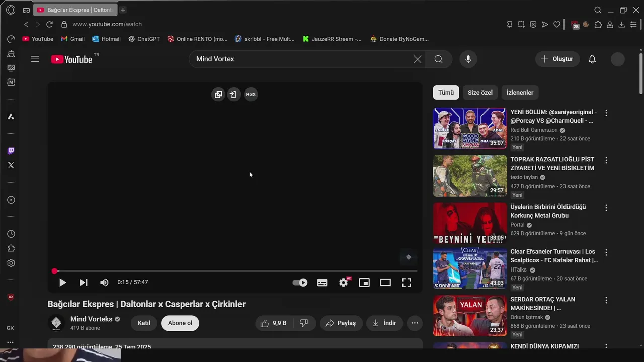This screenshot has width=644, height=362.
Task: Open options for TOPRAK RAZGATLIOĞLU video
Action: click(x=606, y=160)
